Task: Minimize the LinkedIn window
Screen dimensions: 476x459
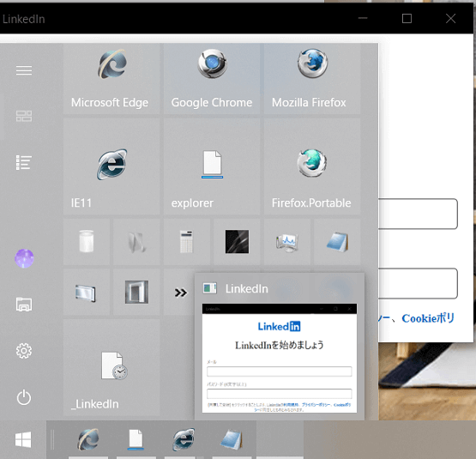Action: [363, 19]
